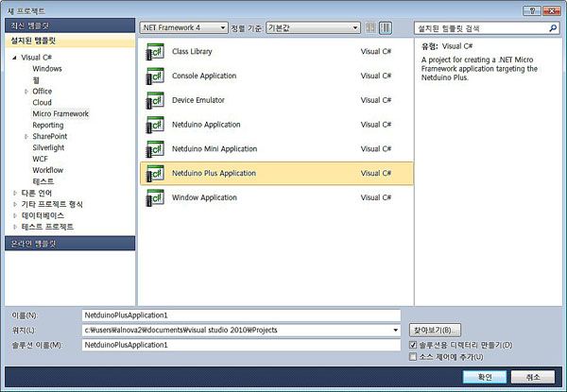Select the 테스트 category under Visual C#
567x392 pixels.
tap(43, 181)
